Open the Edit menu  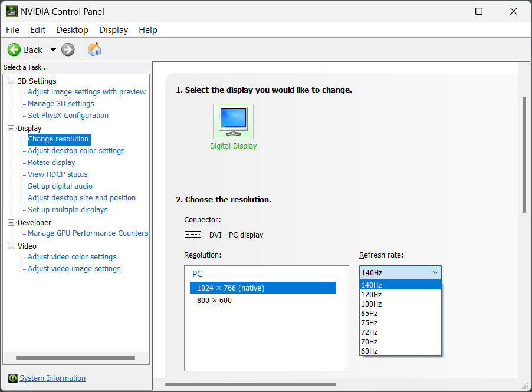click(x=38, y=30)
